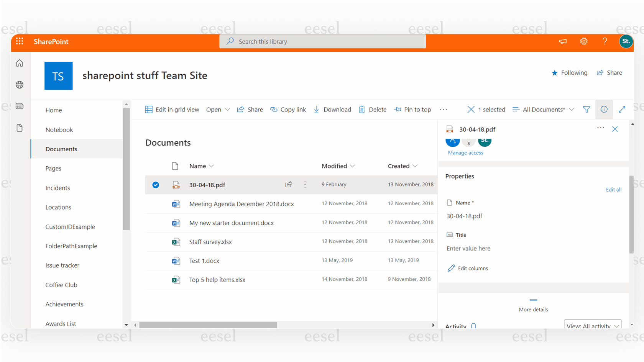Open the Issue tracker from the sidebar
The image size is (644, 362).
tap(62, 265)
